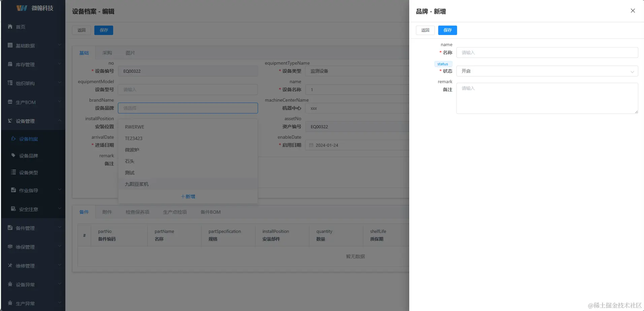Switch to the 备件BOM tab

tap(211, 212)
